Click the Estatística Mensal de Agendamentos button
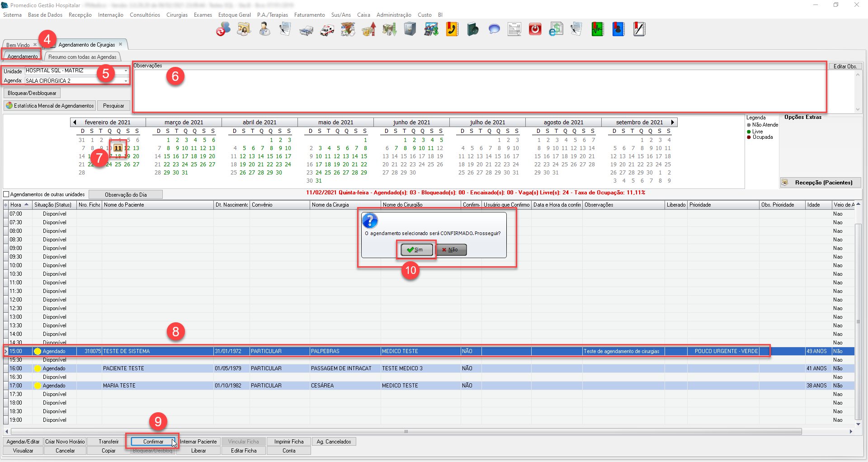The width and height of the screenshot is (868, 462). click(x=50, y=106)
